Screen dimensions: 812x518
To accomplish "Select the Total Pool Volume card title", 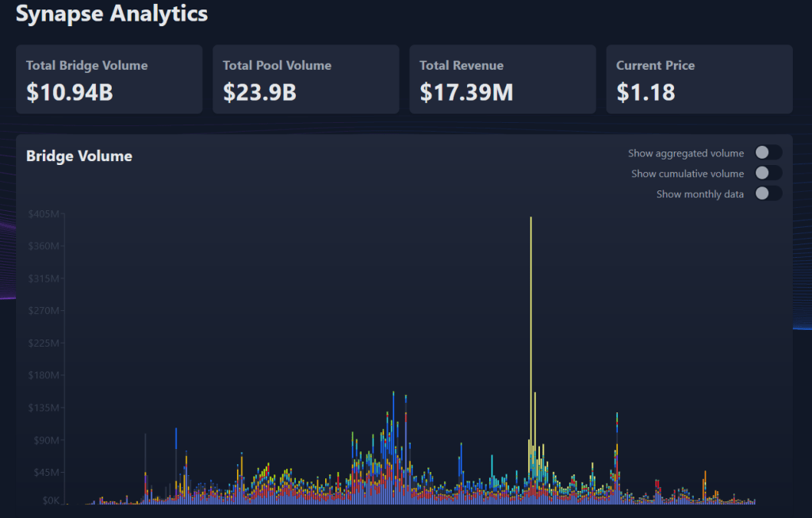I will 277,66.
